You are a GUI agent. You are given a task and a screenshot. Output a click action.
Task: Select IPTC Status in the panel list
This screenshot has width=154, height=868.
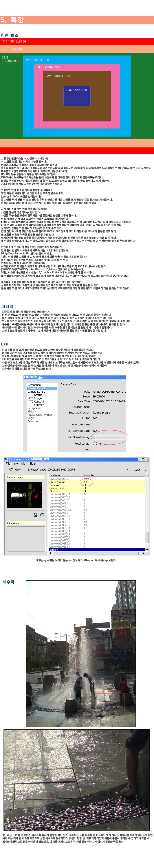pos(35,395)
